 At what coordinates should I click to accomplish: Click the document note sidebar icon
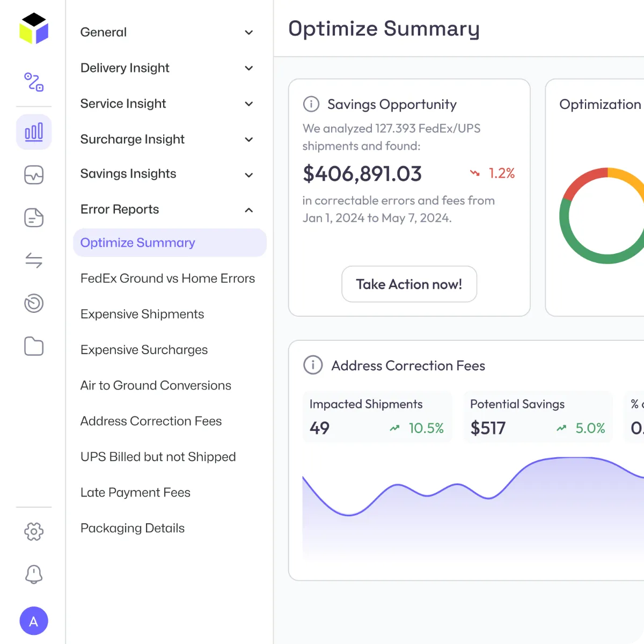pos(34,218)
